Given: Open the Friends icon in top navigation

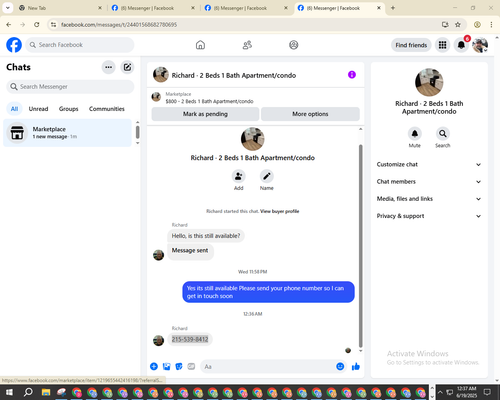Looking at the screenshot, I should [247, 45].
